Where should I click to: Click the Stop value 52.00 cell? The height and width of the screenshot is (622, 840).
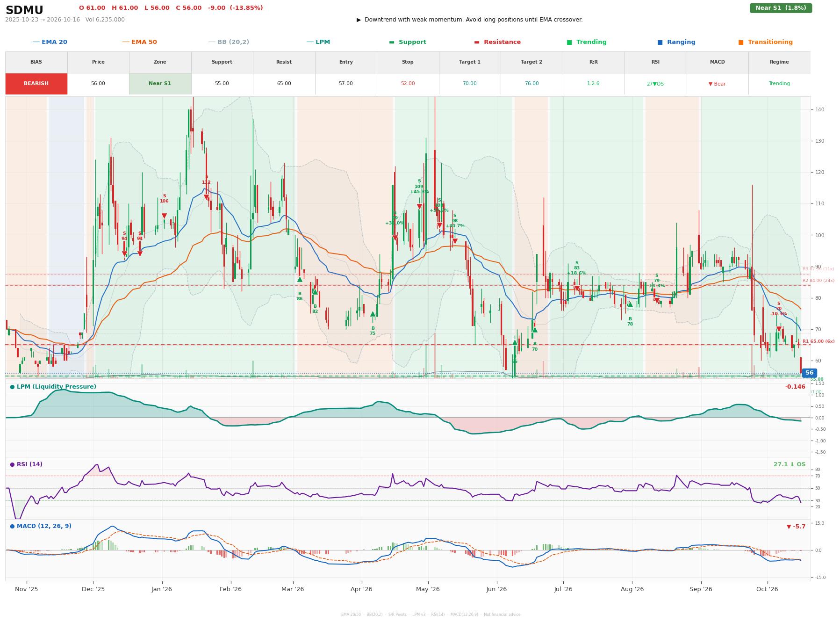[x=408, y=84]
